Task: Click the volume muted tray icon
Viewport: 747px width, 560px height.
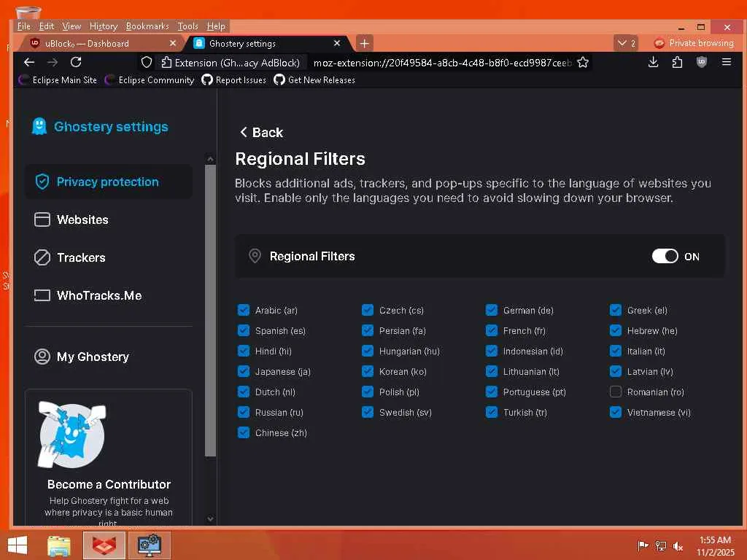Action: tap(678, 546)
